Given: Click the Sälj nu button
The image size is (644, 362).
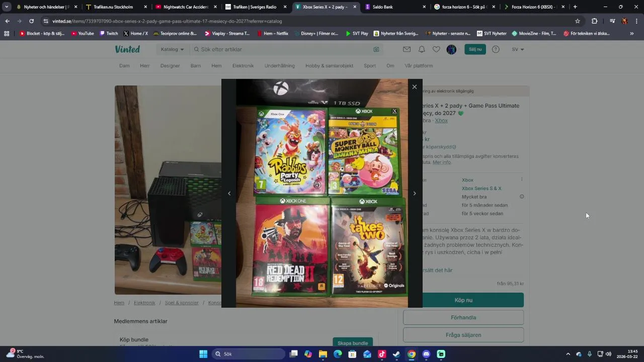Looking at the screenshot, I should pyautogui.click(x=475, y=49).
